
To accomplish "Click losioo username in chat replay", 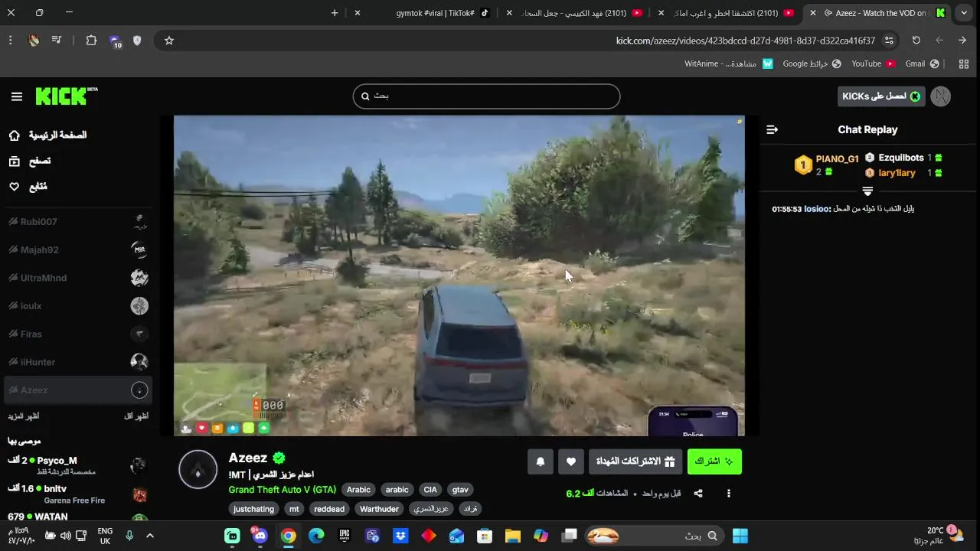I will tap(816, 209).
